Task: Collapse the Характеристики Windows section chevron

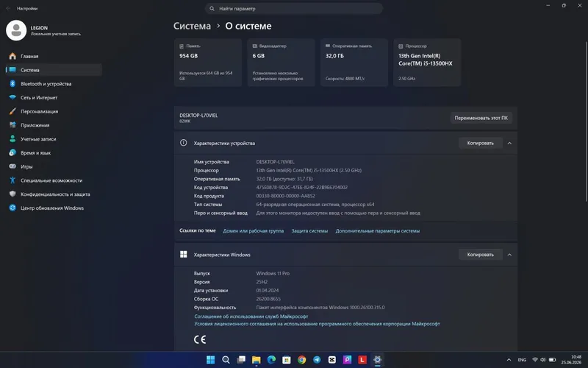Action: click(x=509, y=255)
